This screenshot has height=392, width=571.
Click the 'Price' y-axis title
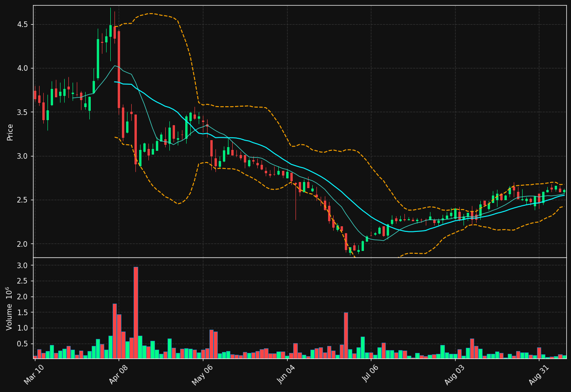[10, 132]
